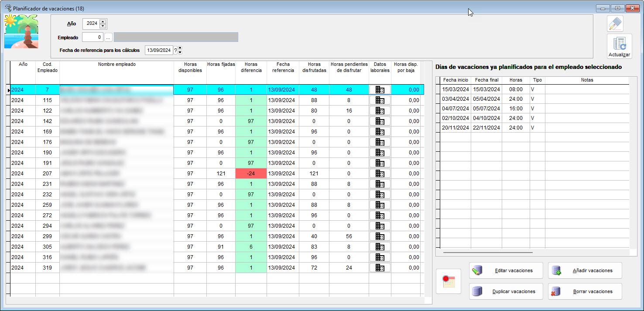This screenshot has width=644, height=311.
Task: Click Datos laborales icon for employee 259
Action: point(380,205)
